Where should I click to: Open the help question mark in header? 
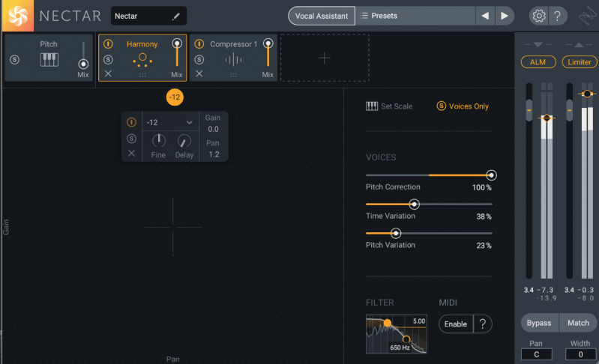click(x=557, y=16)
